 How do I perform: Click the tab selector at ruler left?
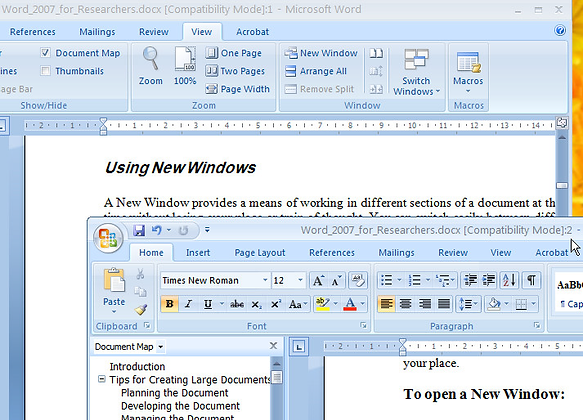(x=299, y=347)
